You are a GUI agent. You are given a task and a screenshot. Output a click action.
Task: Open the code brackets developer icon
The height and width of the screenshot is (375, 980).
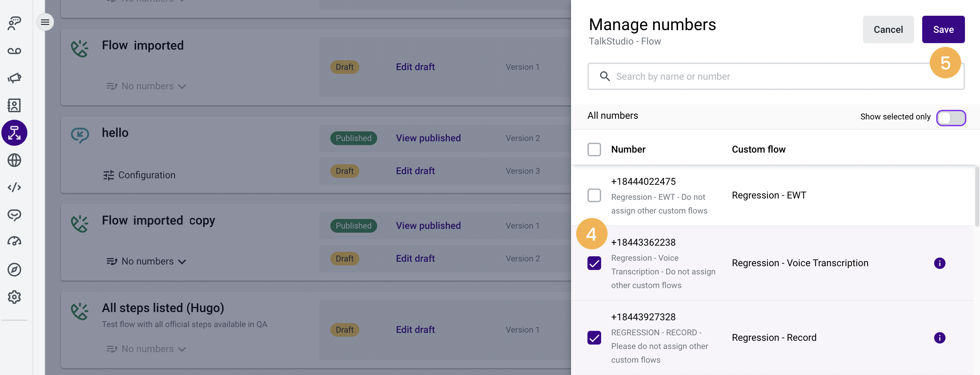tap(14, 187)
